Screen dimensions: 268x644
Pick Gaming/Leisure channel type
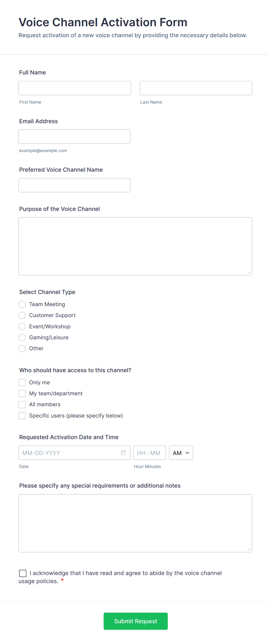pyautogui.click(x=22, y=337)
